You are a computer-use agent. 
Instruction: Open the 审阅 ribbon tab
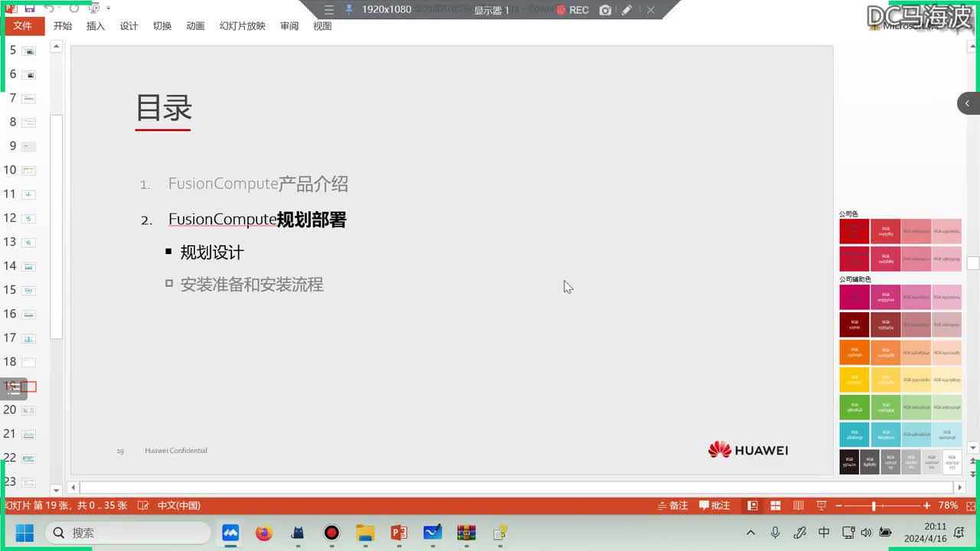(x=289, y=26)
